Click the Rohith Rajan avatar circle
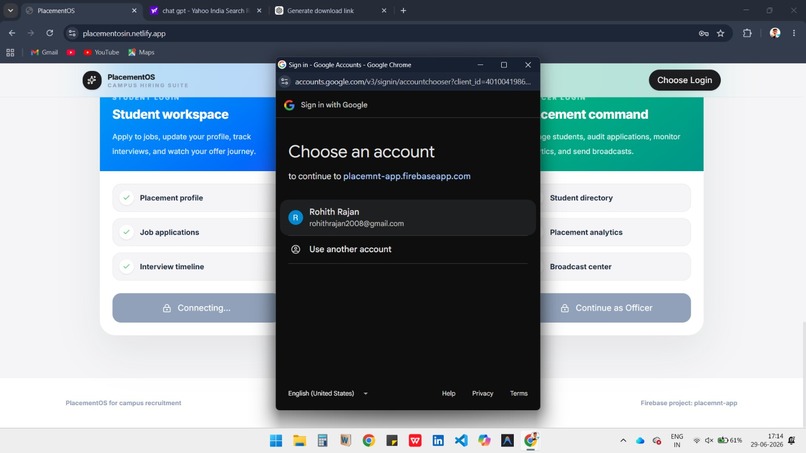806x453 pixels. [296, 218]
